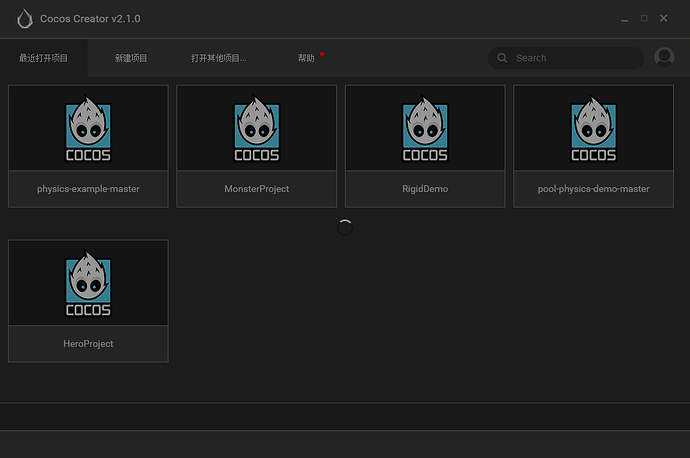Click the MonsterProject name label
690x458 pixels.
257,189
